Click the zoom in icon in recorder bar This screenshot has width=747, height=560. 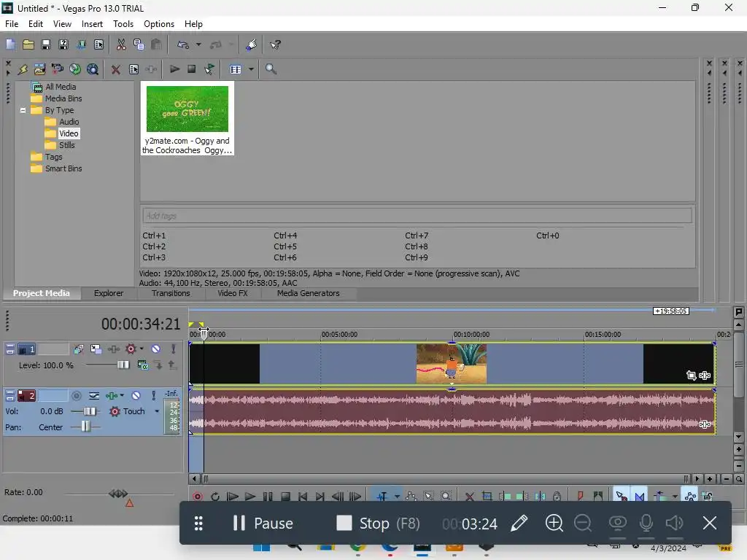click(x=554, y=524)
